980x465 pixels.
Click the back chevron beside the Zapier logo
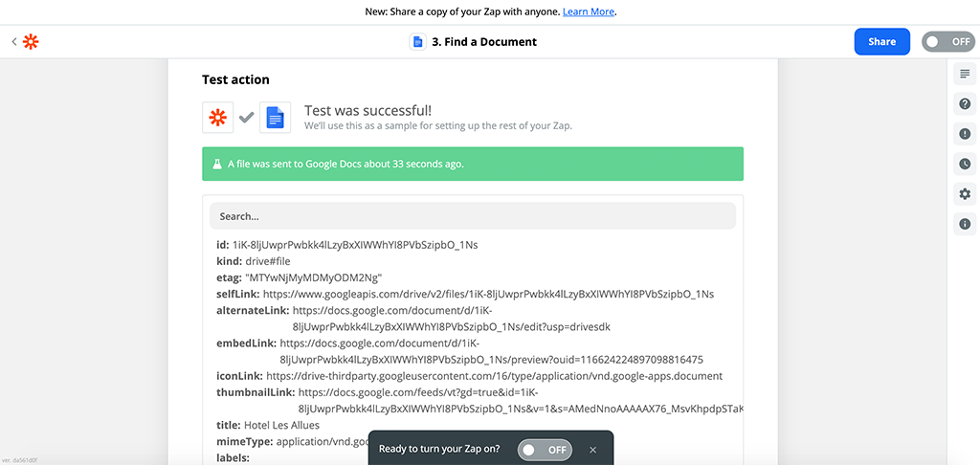pos(13,42)
